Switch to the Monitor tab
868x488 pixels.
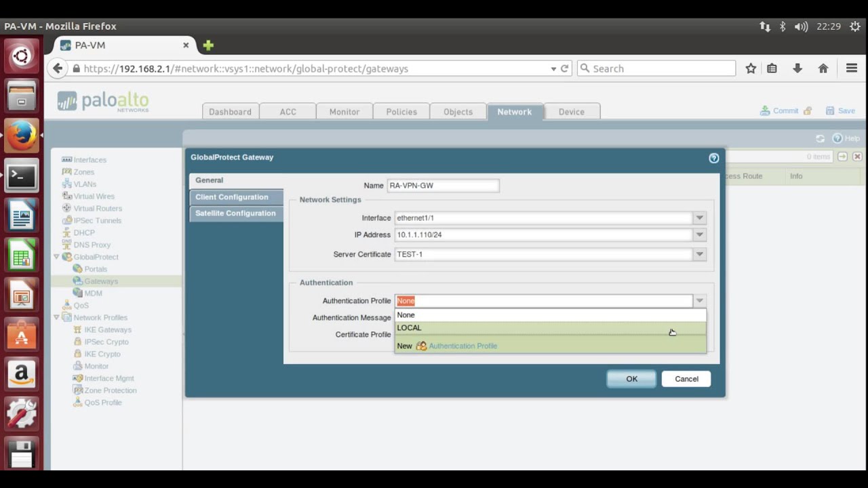[x=344, y=112]
